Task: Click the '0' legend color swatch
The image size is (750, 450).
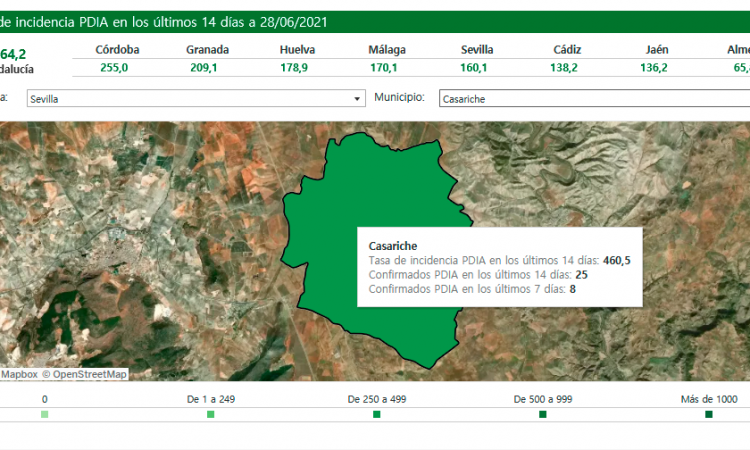Action: coord(44,414)
